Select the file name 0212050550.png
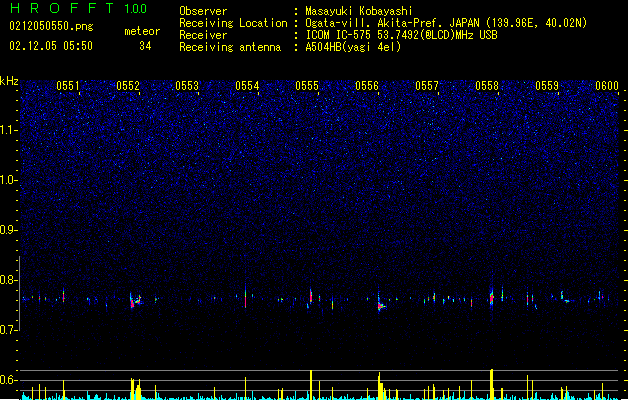Image resolution: width=629 pixels, height=400 pixels. coord(51,26)
